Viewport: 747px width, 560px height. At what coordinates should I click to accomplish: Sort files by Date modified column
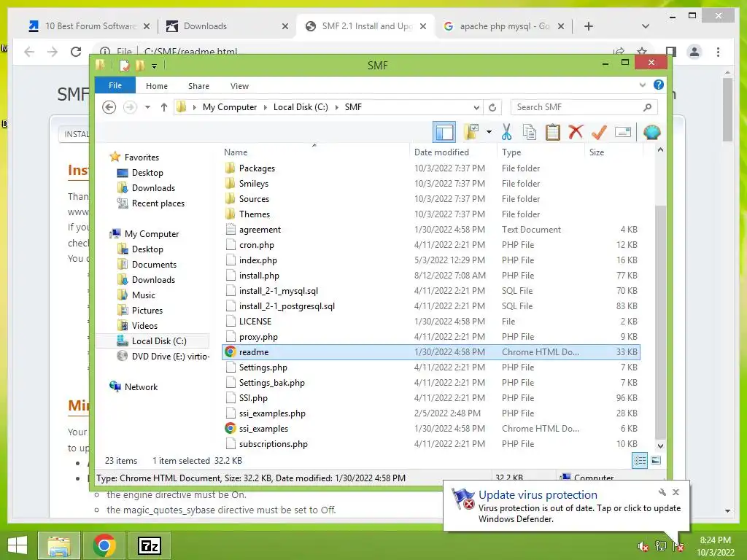click(x=453, y=152)
